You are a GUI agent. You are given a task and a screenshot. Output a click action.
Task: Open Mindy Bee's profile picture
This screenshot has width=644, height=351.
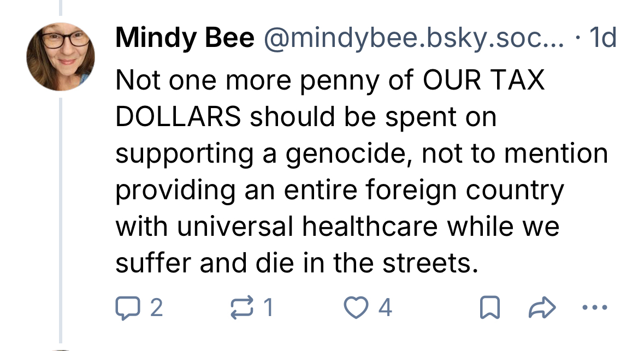tap(61, 57)
